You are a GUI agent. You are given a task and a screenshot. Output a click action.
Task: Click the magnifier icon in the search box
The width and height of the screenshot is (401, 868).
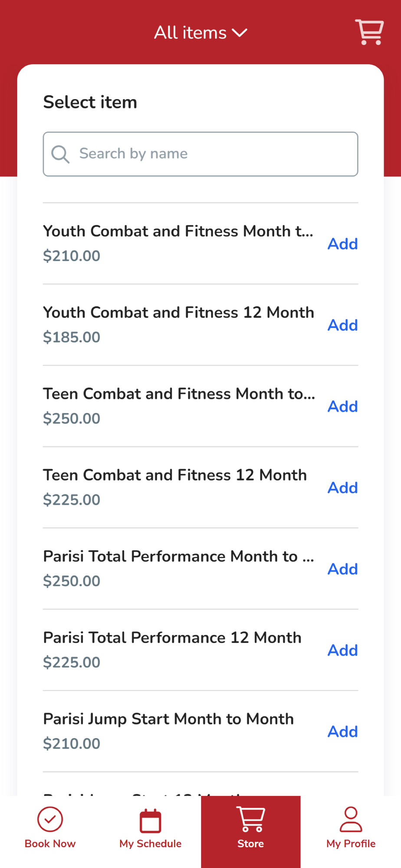click(60, 154)
